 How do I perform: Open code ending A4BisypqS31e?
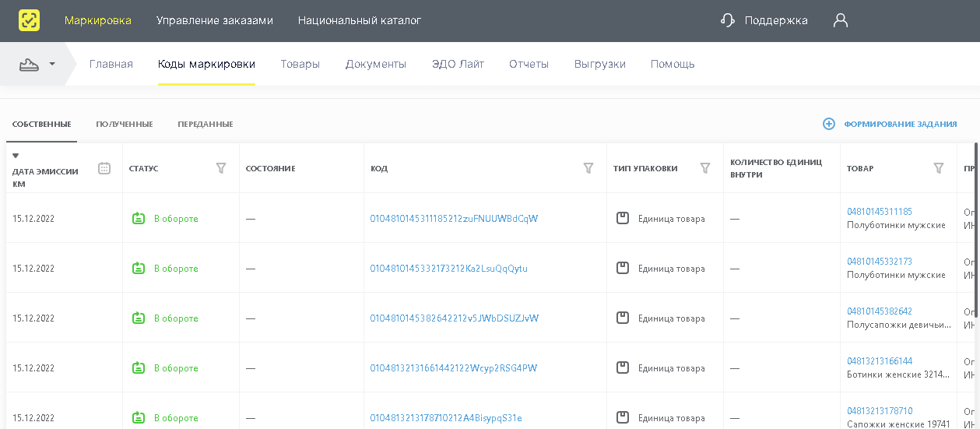[x=445, y=418]
